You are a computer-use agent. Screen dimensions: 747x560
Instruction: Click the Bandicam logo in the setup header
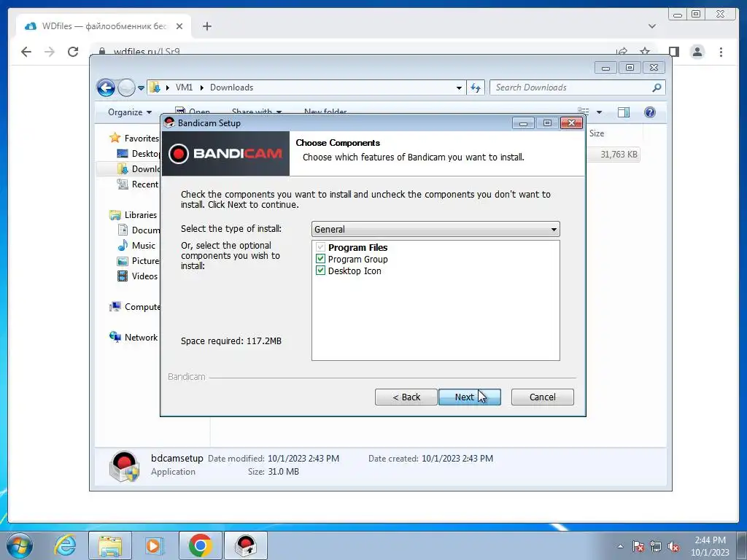[x=226, y=154]
